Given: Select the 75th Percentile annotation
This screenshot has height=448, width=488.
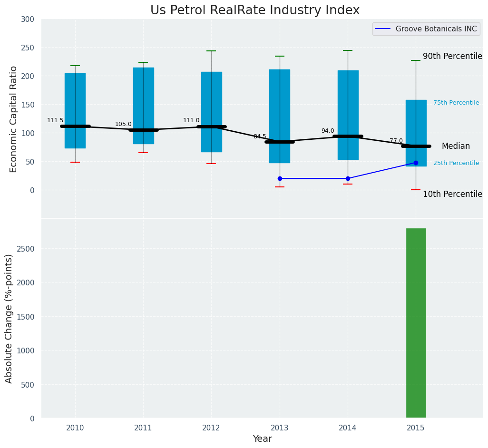Looking at the screenshot, I should pos(456,103).
